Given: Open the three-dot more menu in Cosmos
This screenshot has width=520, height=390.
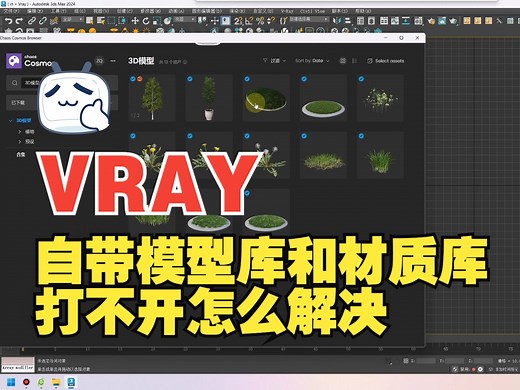Looking at the screenshot, I should 113,61.
